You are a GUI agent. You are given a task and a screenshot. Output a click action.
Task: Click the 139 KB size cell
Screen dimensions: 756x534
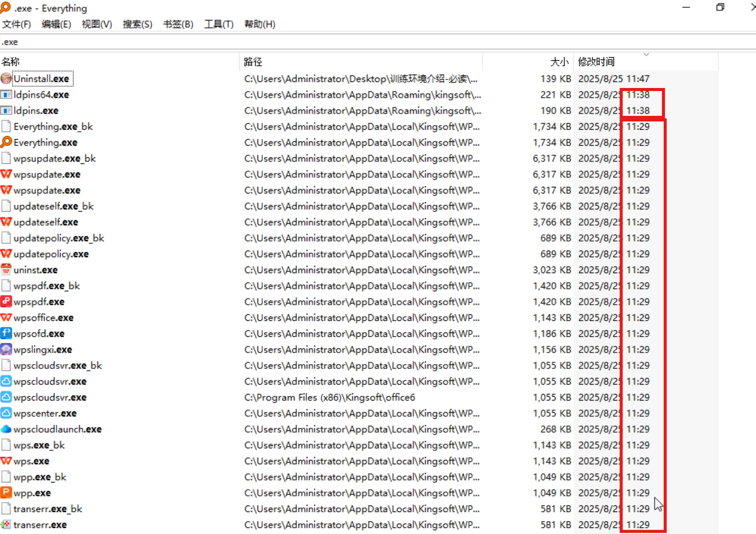(x=556, y=79)
